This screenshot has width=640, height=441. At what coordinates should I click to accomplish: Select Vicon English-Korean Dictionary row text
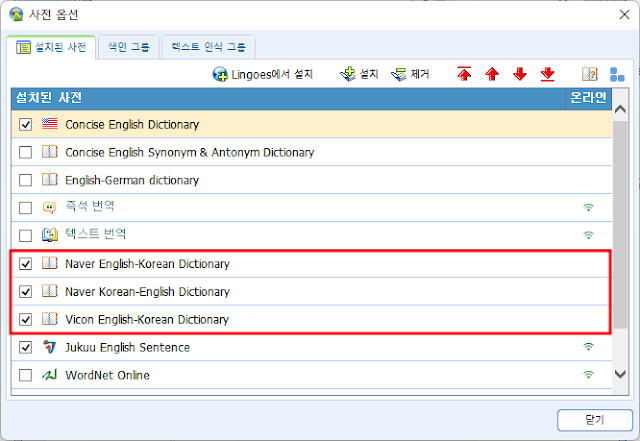(x=147, y=319)
